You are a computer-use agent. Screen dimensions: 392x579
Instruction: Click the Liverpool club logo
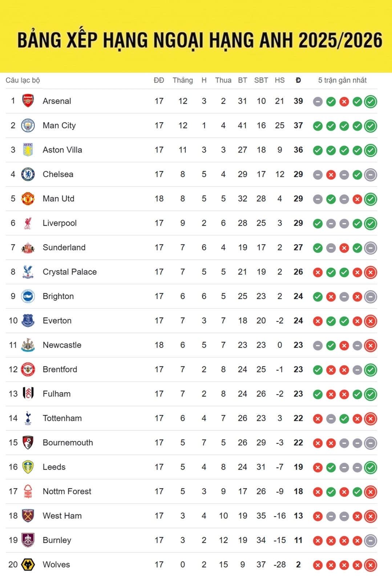coord(28,223)
